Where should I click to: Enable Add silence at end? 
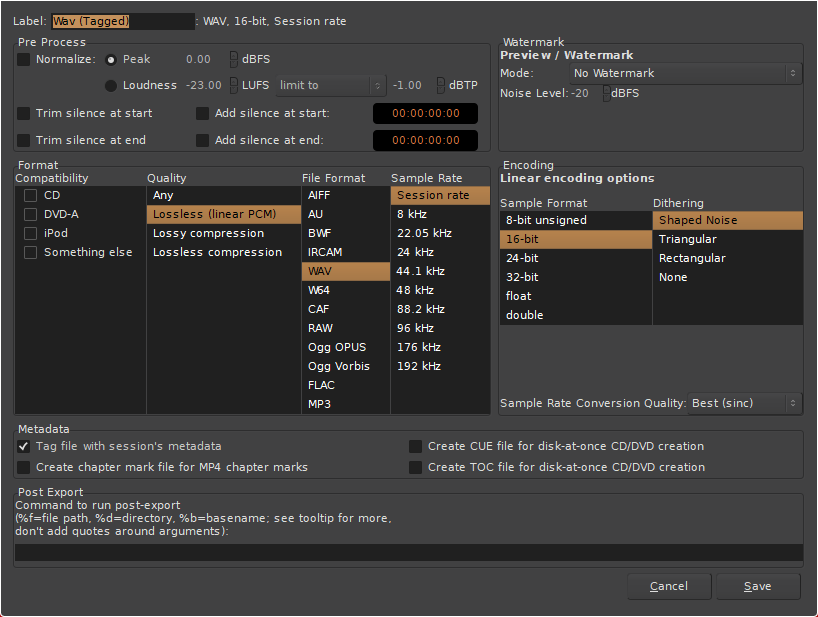click(202, 140)
